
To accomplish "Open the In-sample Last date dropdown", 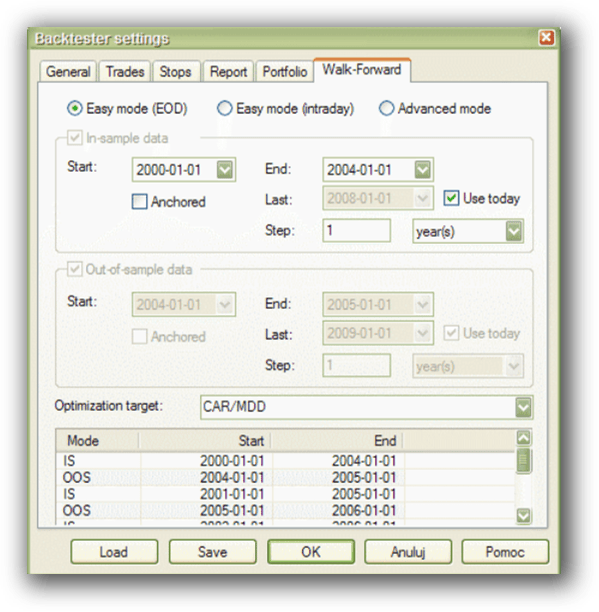I will pos(423,198).
